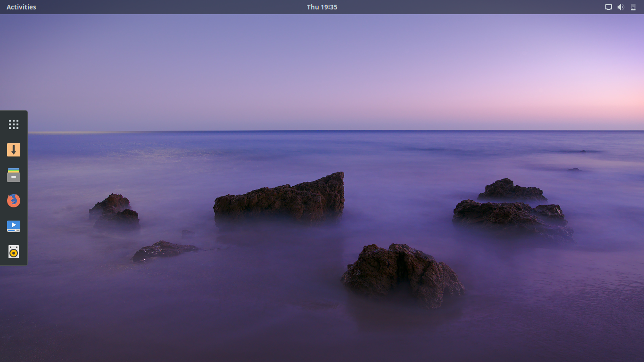Image resolution: width=644 pixels, height=362 pixels.
Task: Open the Activities overview
Action: point(21,7)
